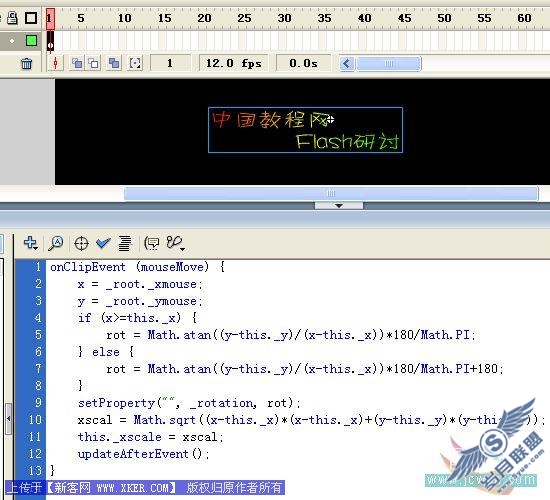Toggle onion skin outlines button
The width and height of the screenshot is (550, 500).
point(94,64)
